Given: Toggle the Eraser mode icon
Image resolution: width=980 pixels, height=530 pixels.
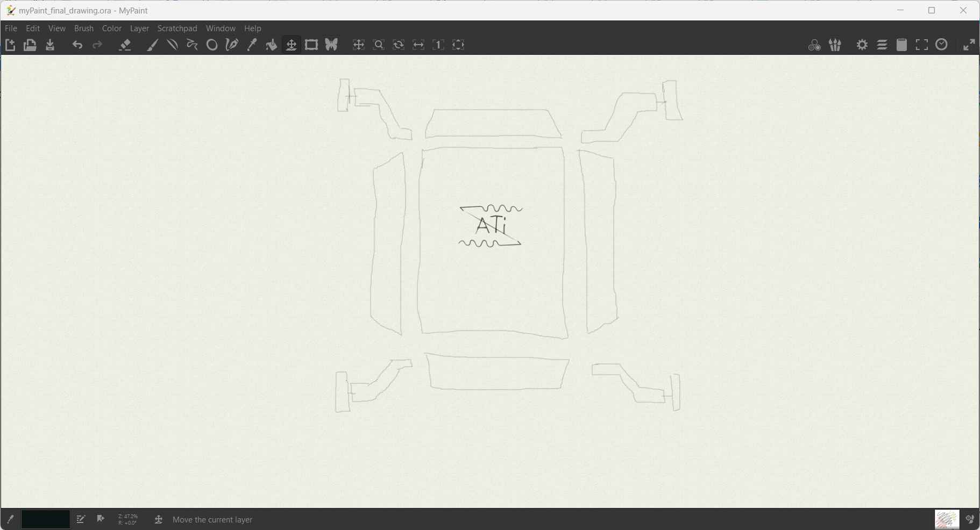Looking at the screenshot, I should coord(125,45).
